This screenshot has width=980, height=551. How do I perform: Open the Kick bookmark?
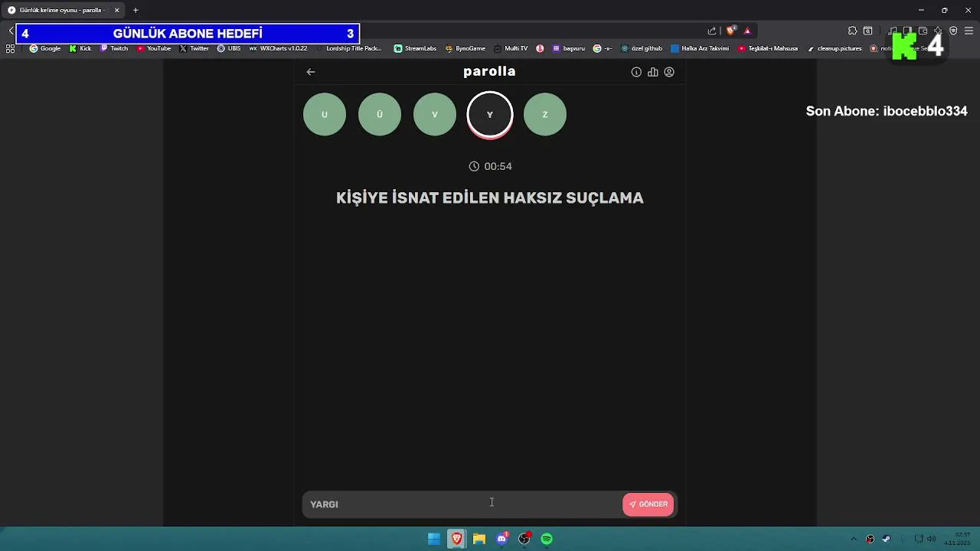80,48
